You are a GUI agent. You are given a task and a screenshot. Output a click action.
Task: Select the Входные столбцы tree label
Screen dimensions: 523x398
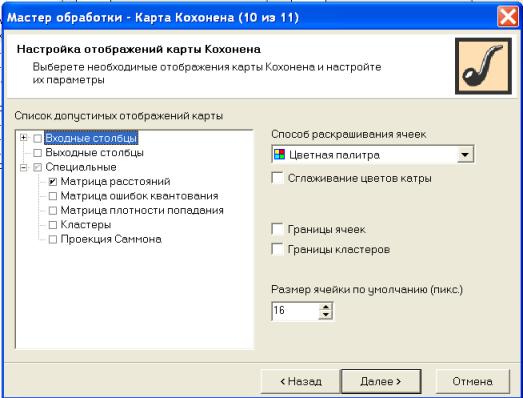coord(91,138)
